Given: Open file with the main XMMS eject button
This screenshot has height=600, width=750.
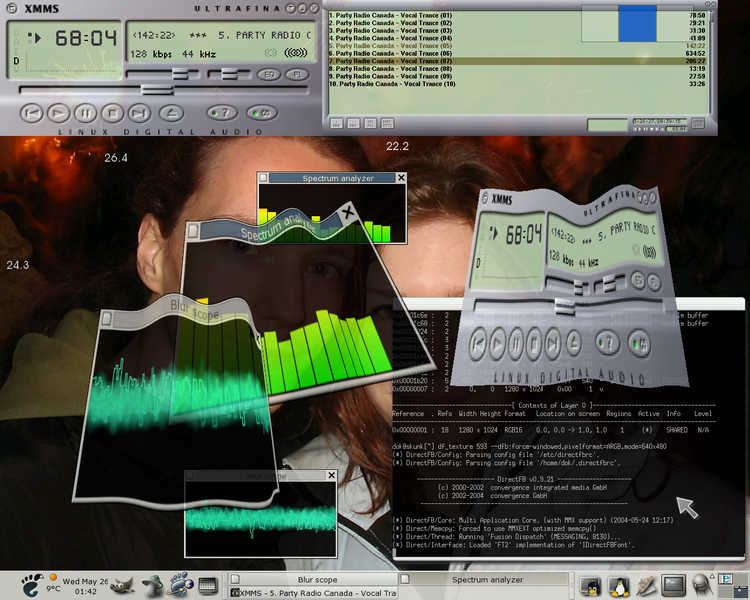Looking at the screenshot, I should click(171, 113).
